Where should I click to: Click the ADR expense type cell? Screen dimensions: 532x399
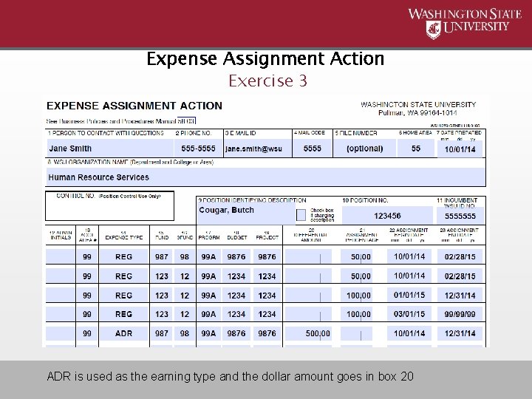124,333
